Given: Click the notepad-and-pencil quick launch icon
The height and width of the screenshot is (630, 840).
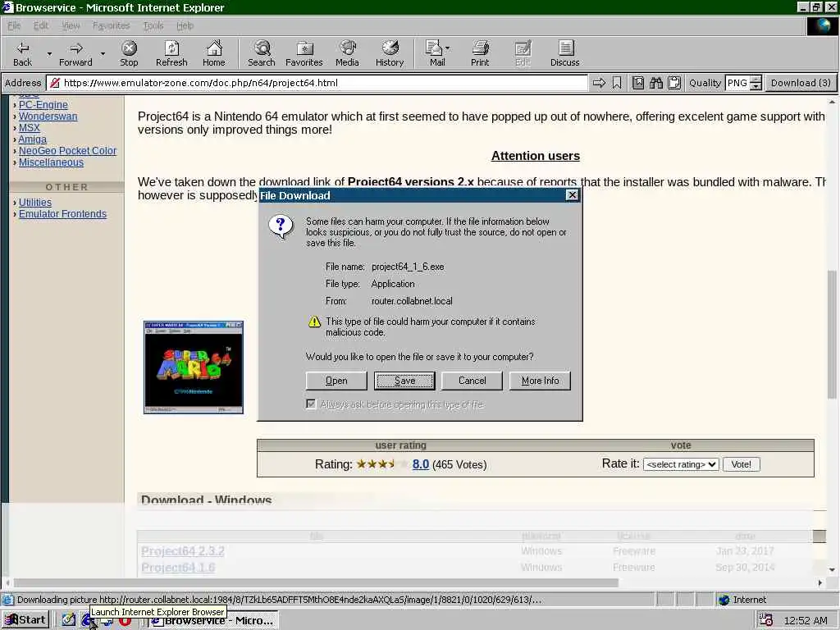Looking at the screenshot, I should pos(69,620).
